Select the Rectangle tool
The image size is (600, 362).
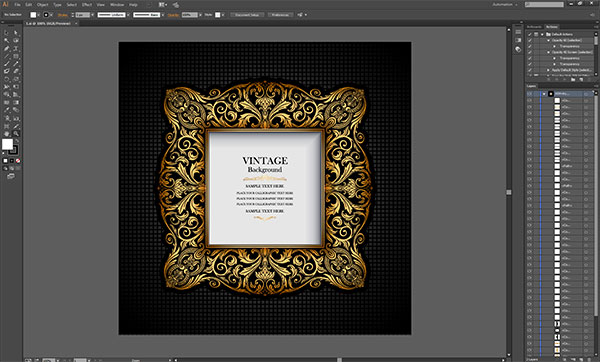pos(16,56)
